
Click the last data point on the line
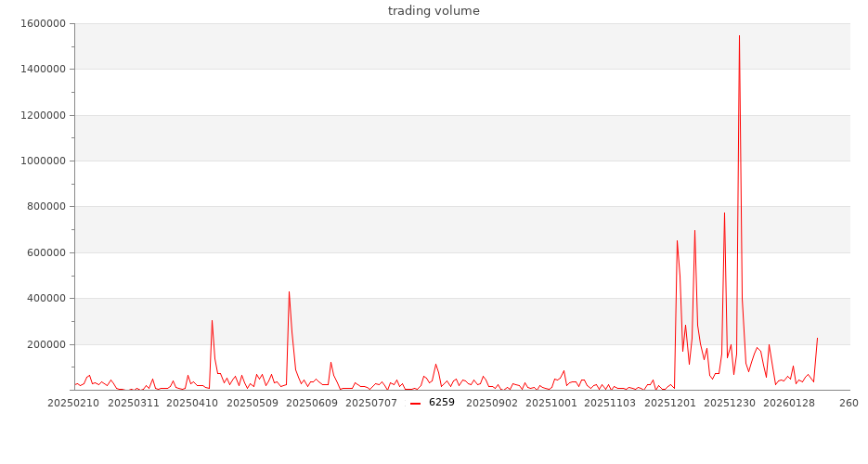[817, 338]
